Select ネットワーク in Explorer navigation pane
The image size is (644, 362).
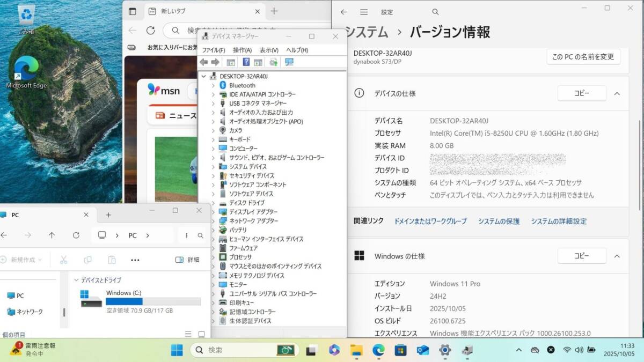[x=30, y=312]
